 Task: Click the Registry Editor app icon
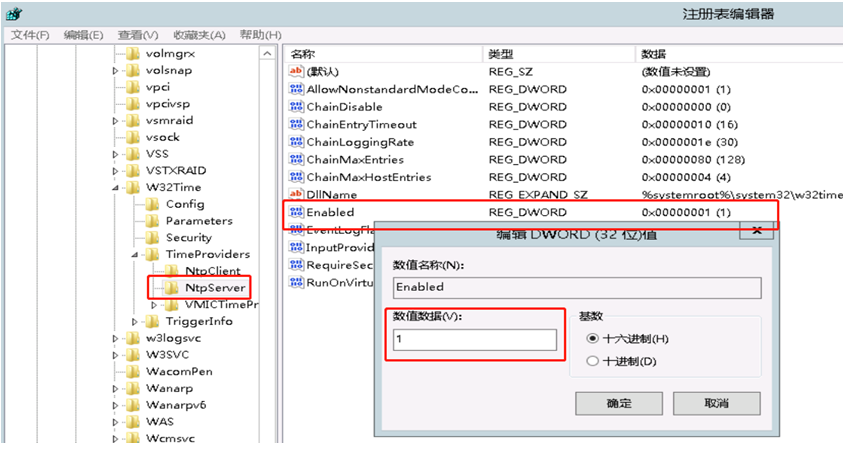[x=14, y=14]
